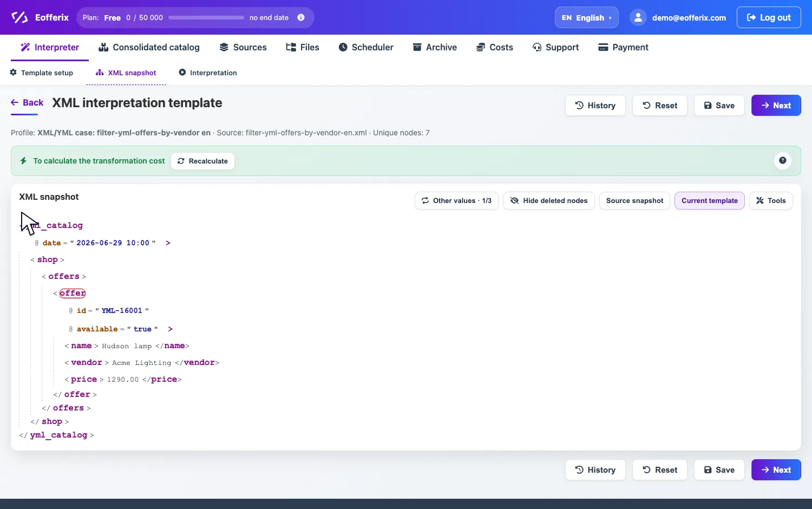This screenshot has height=509, width=812.
Task: Click the bottom Save button
Action: point(719,470)
